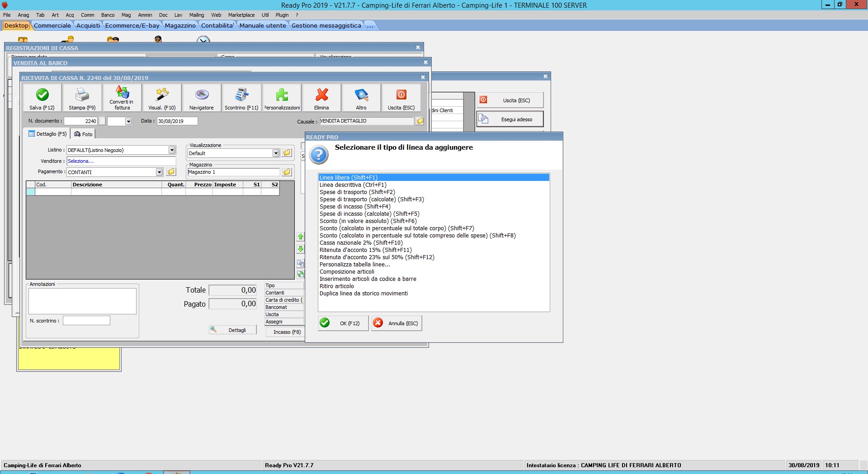Click the Descrizione column header
This screenshot has width=868, height=474.
[x=116, y=185]
